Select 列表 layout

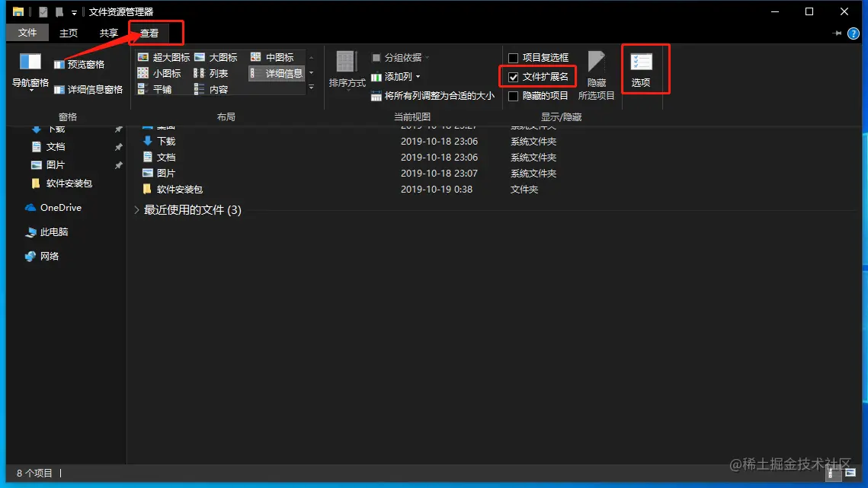211,73
